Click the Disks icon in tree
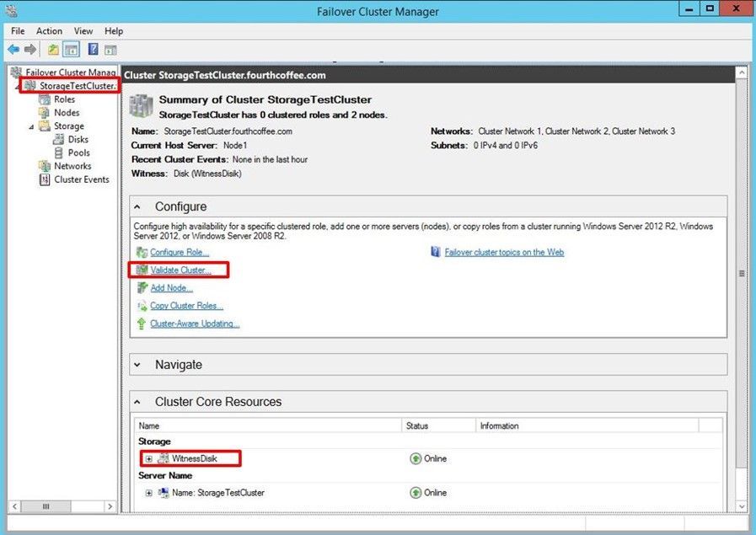The height and width of the screenshot is (535, 756). click(x=58, y=139)
